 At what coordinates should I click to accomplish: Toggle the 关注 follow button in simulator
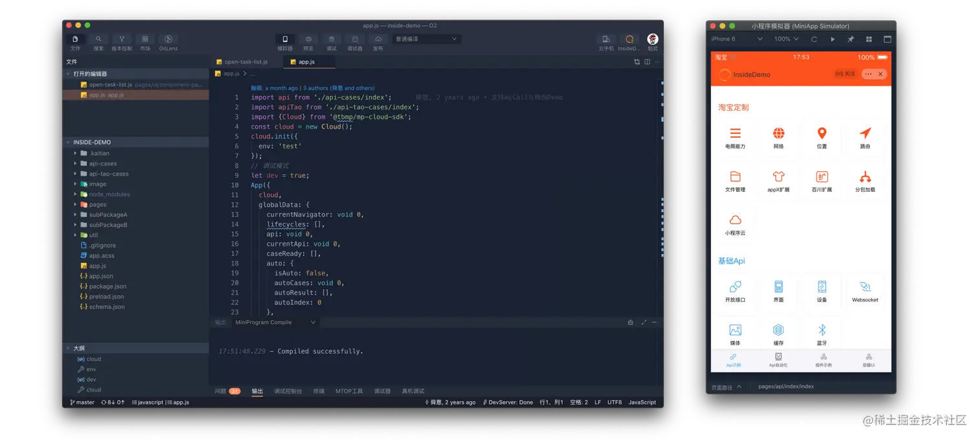tap(845, 74)
